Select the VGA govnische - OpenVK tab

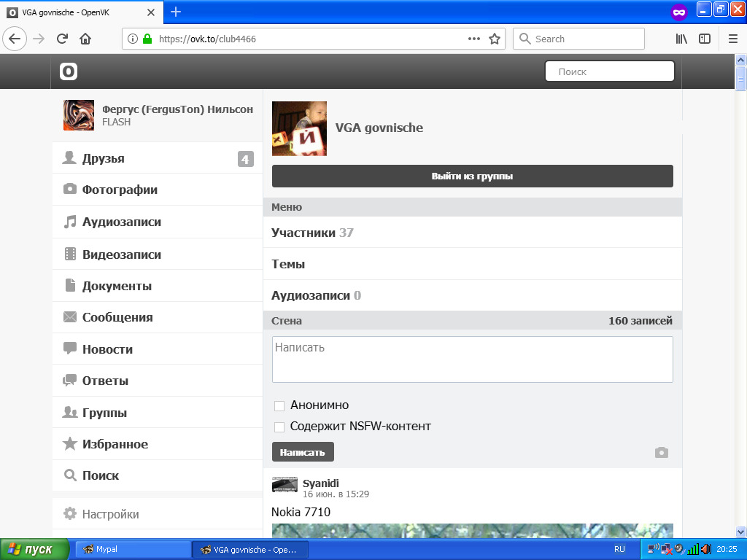(82, 12)
